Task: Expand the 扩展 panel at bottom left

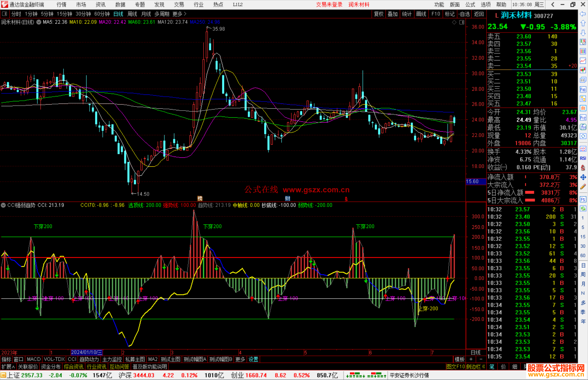Action: [8, 367]
